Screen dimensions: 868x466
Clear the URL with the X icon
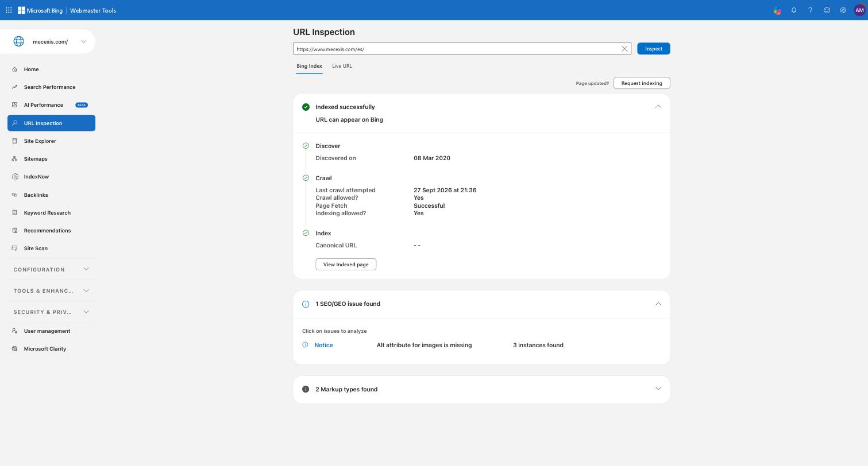(x=624, y=49)
